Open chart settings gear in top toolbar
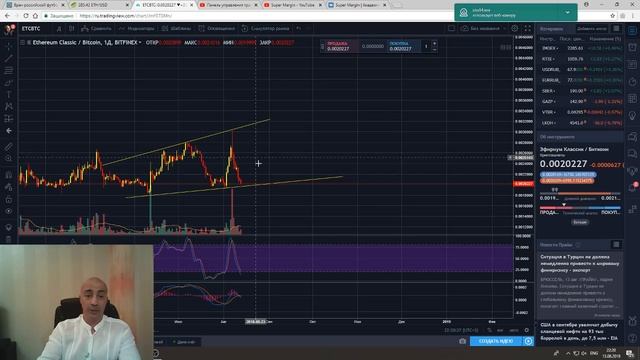The height and width of the screenshot is (360, 640). tap(515, 29)
